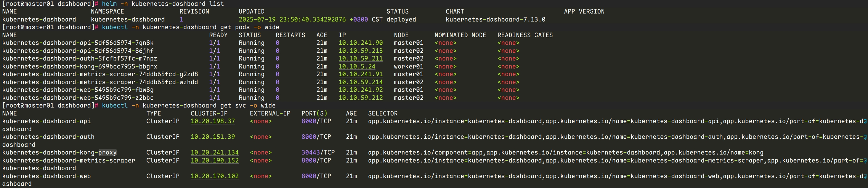The width and height of the screenshot is (868, 188).
Task: Click the kong-proxy cluster IP 10.20.241.134
Action: [x=214, y=153]
